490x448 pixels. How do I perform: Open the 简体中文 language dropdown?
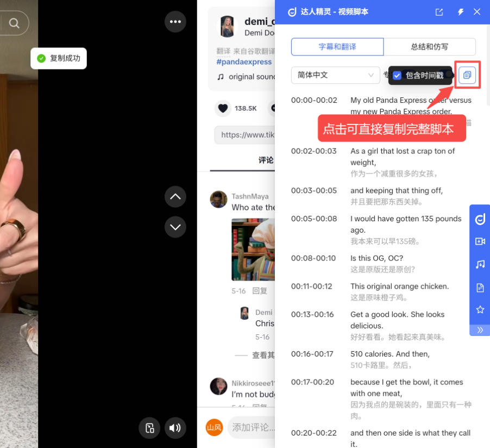pyautogui.click(x=335, y=75)
